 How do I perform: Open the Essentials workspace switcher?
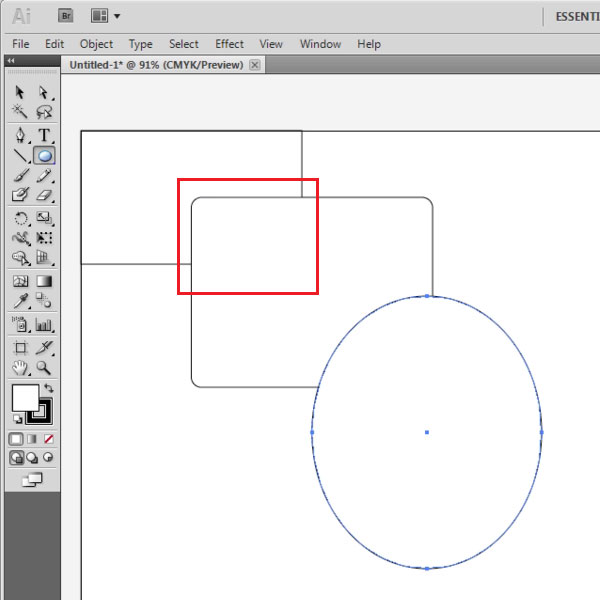tap(577, 17)
